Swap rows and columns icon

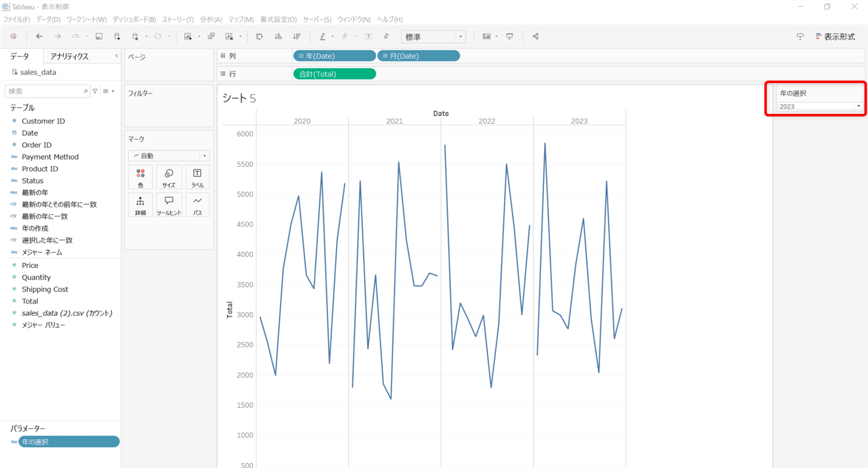[260, 36]
